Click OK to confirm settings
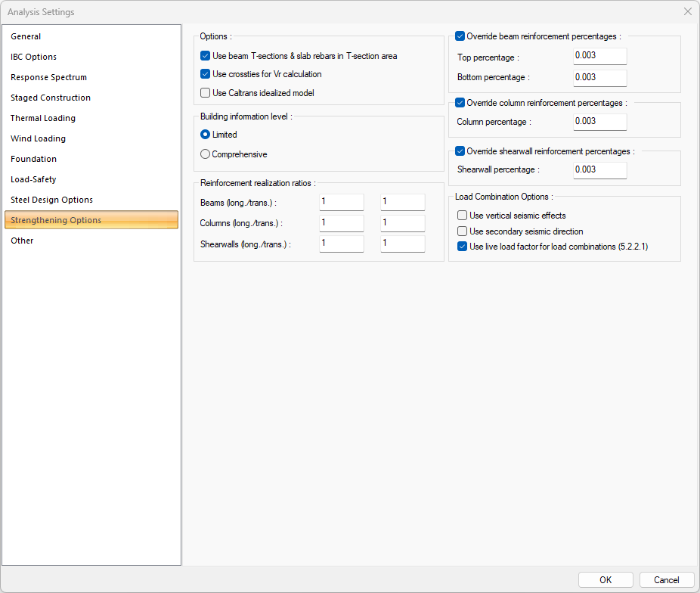700x593 pixels. coord(606,580)
